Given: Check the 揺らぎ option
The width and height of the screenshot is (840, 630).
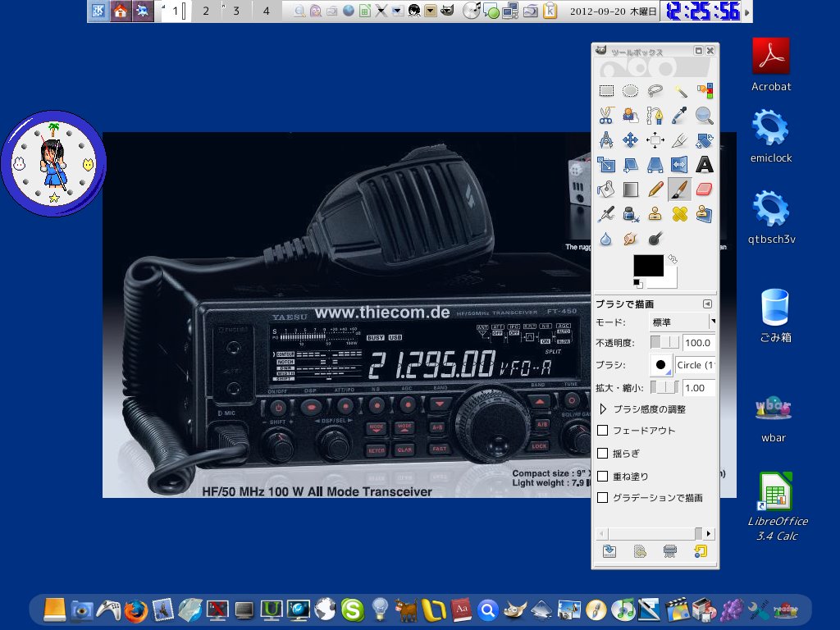Looking at the screenshot, I should click(x=604, y=453).
